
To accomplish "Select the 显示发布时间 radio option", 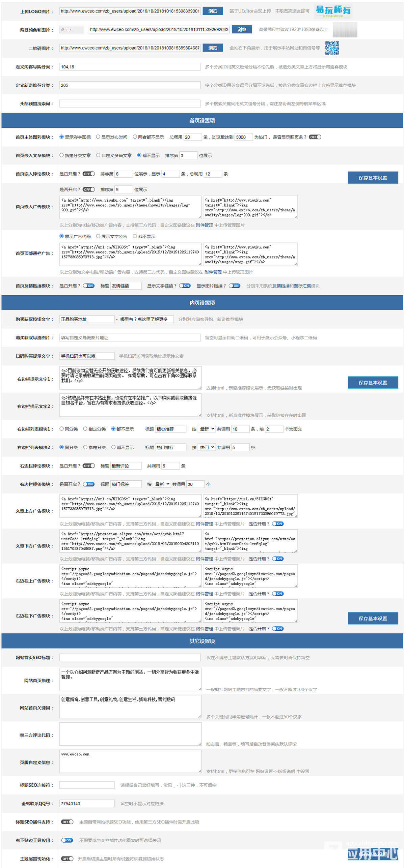I will [98, 137].
